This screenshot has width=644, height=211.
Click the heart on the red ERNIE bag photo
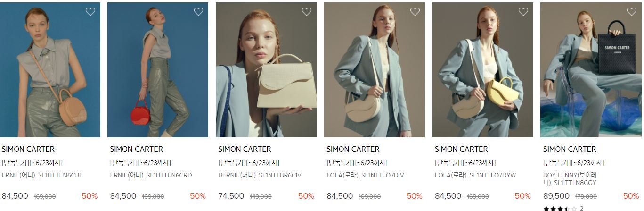click(x=198, y=12)
